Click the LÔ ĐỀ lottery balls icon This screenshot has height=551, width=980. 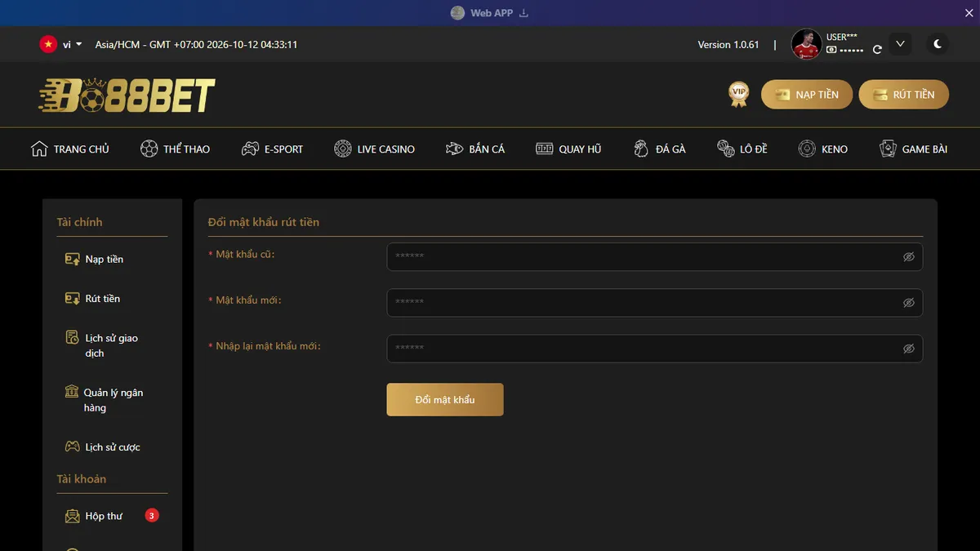(x=726, y=149)
